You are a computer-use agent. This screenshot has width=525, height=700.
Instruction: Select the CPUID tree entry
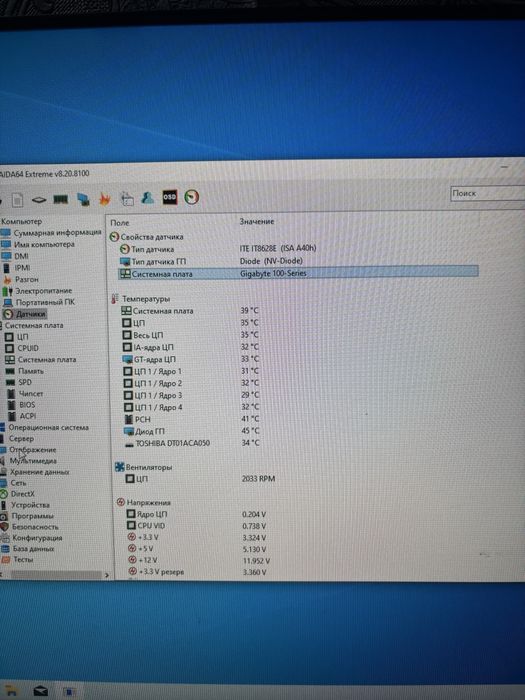click(x=28, y=348)
